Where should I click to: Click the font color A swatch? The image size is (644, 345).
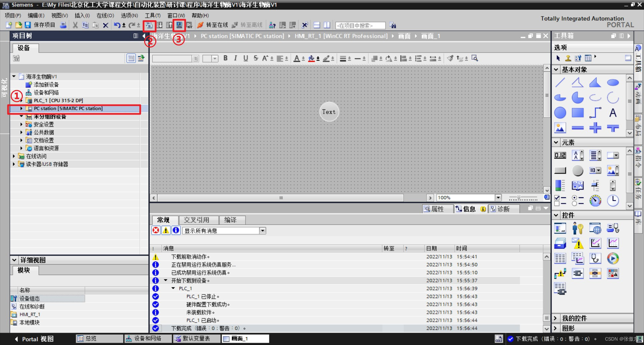click(x=297, y=59)
